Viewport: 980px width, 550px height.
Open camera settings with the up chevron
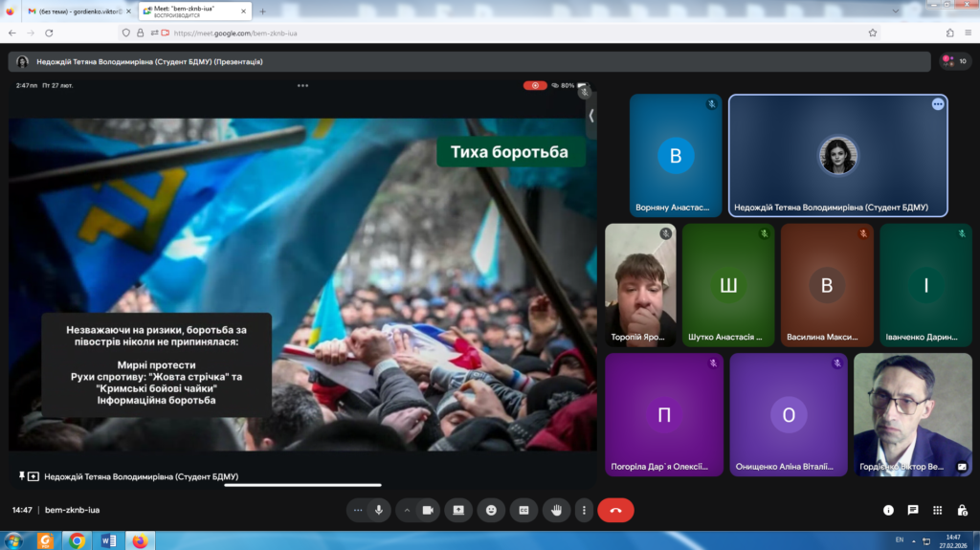[407, 511]
